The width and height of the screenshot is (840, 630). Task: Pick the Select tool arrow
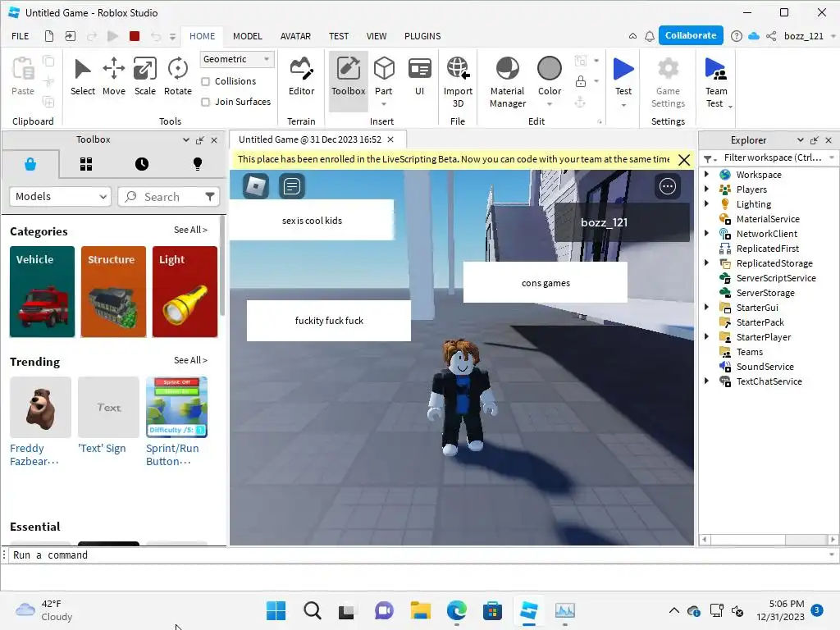pyautogui.click(x=83, y=76)
